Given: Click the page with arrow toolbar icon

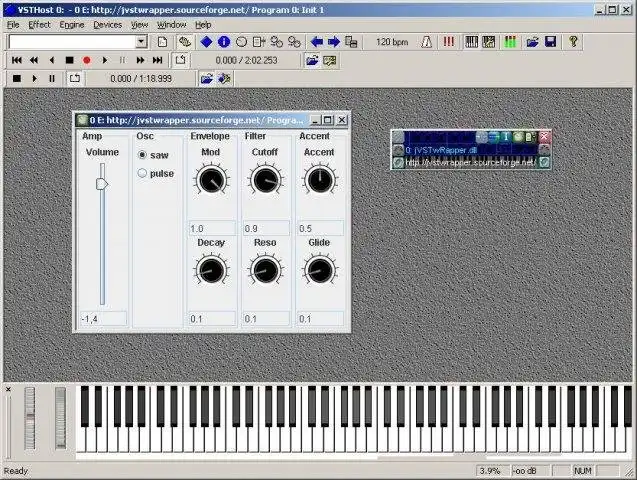Looking at the screenshot, I should (259, 42).
